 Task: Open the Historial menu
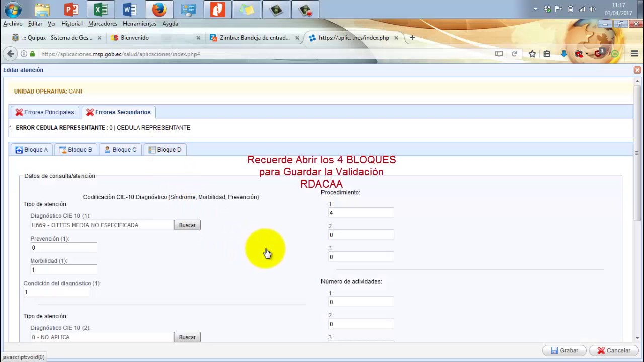pyautogui.click(x=72, y=24)
